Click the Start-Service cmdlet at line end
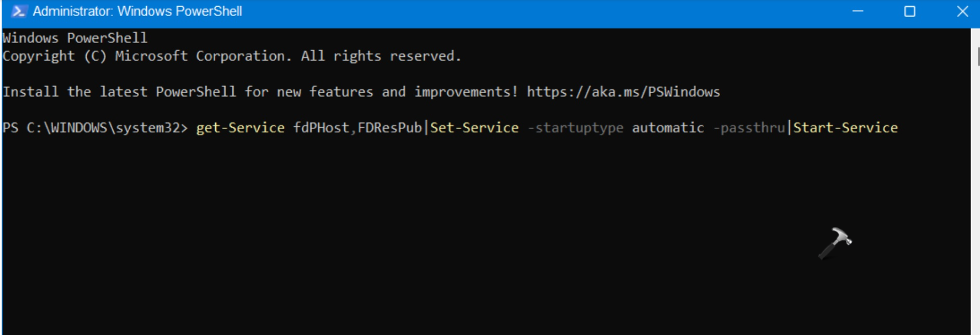This screenshot has width=980, height=335. click(x=845, y=128)
